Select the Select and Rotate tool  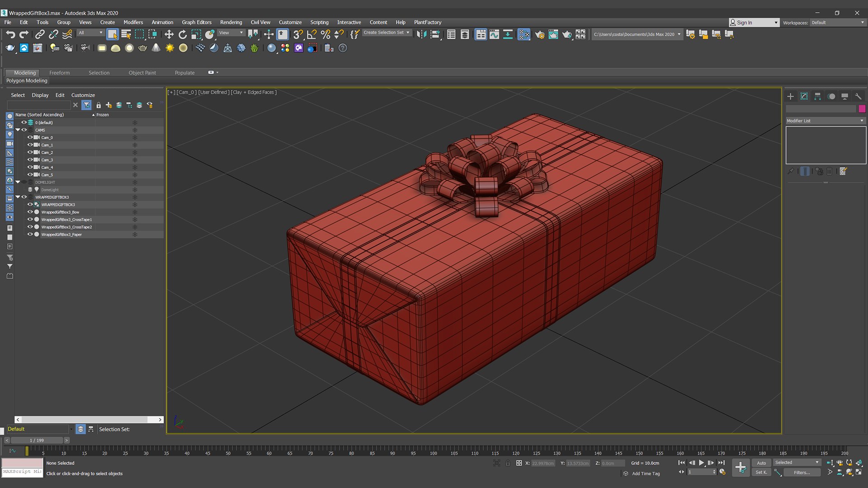182,34
